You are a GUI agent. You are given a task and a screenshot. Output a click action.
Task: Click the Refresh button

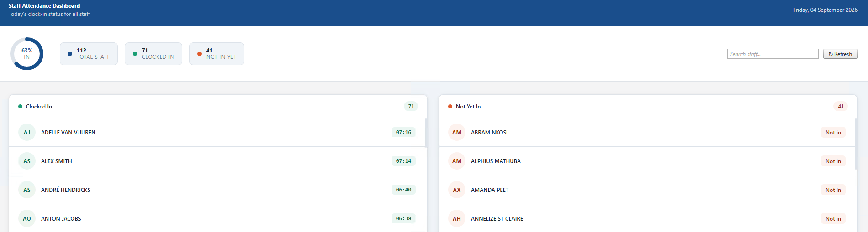[x=840, y=54]
